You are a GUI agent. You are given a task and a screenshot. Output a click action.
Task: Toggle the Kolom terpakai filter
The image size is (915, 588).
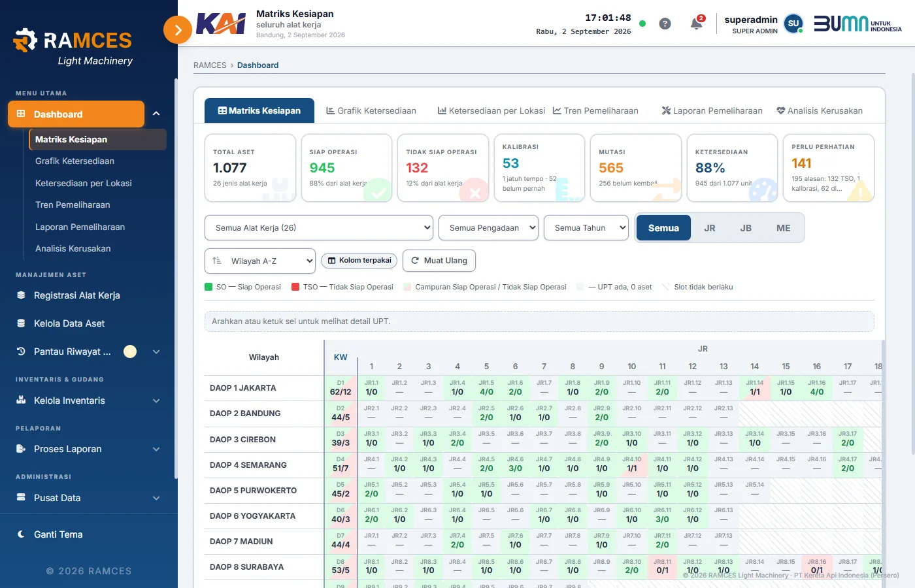[359, 261]
